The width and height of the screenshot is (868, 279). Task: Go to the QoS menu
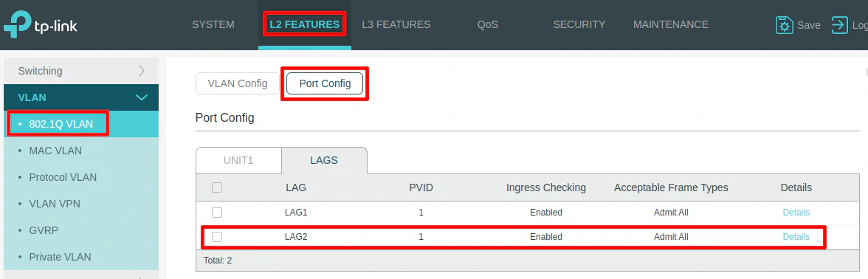488,25
